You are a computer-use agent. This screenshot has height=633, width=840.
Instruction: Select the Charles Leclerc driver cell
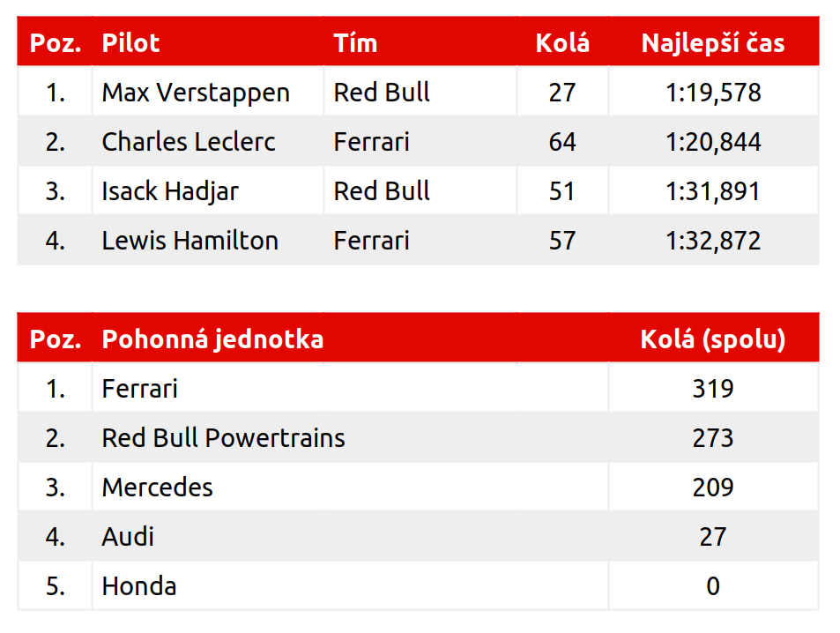point(189,142)
